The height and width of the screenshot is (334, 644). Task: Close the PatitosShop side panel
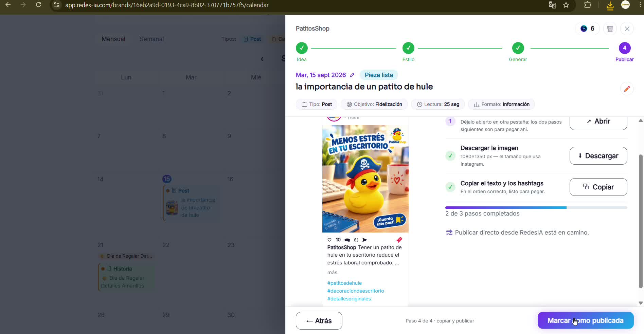coord(627,29)
